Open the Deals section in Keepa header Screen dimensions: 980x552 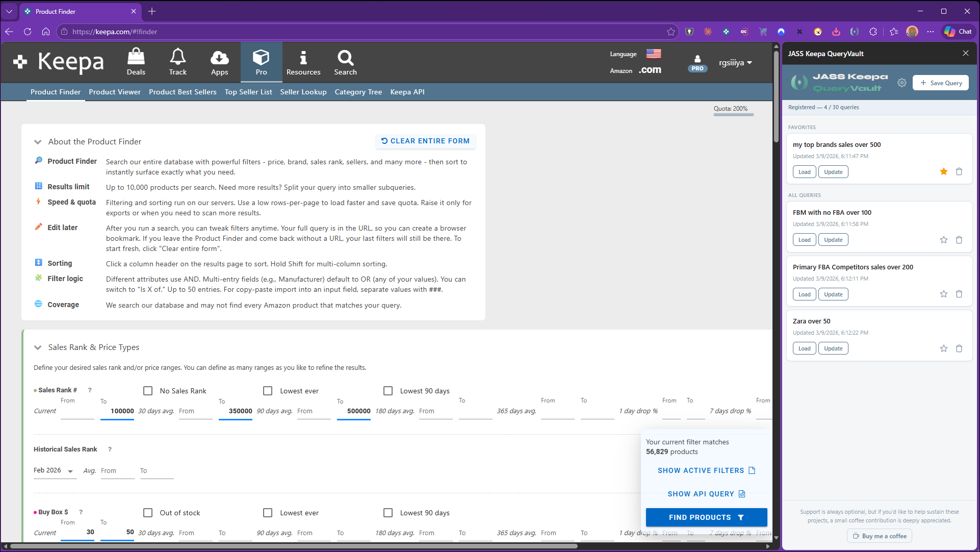pos(136,62)
